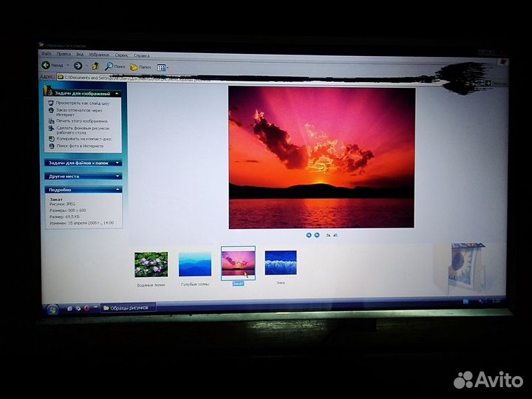
Task: Click 'Сделать фоновым рисунком рабочего стола' link
Action: coord(83,130)
